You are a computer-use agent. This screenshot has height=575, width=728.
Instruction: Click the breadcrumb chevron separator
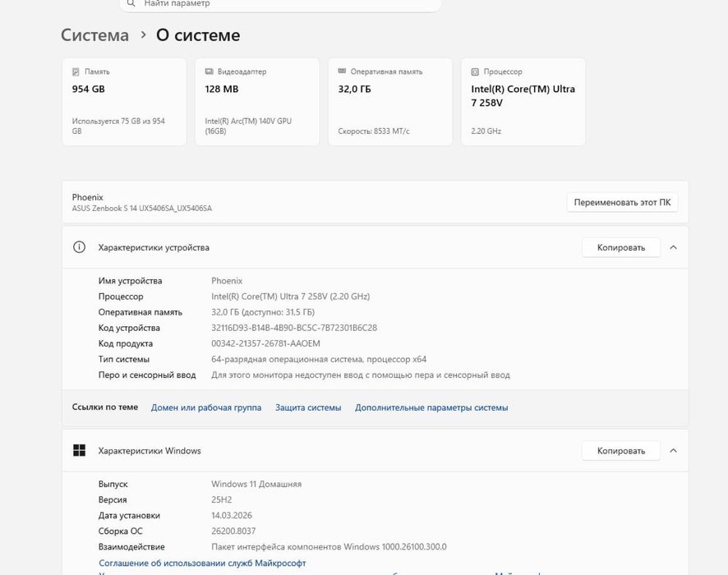click(144, 34)
